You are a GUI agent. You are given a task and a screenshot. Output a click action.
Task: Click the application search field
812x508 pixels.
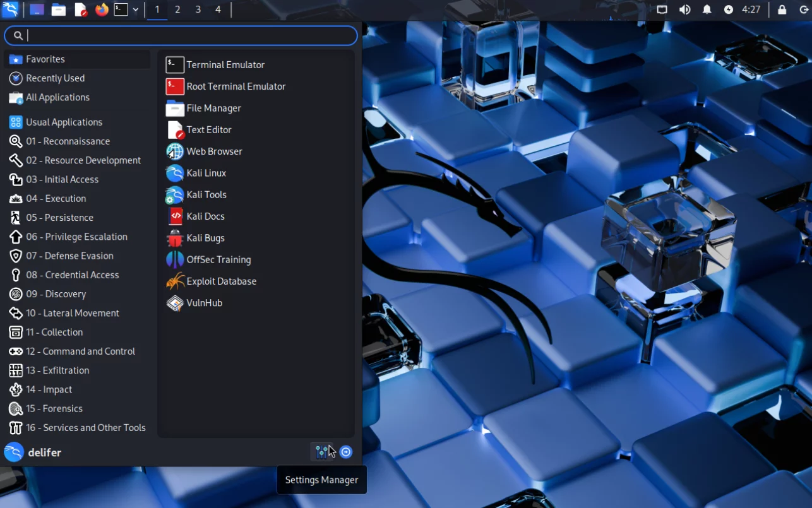pos(189,36)
